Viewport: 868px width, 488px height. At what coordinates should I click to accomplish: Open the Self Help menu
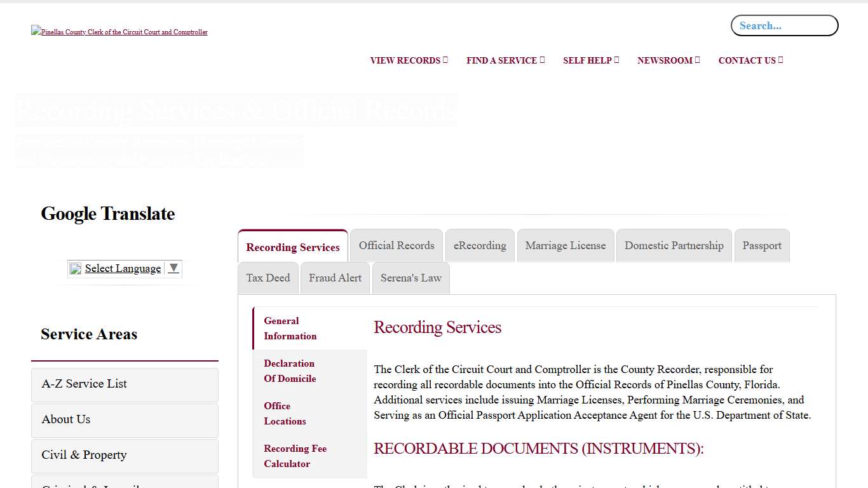tap(590, 60)
